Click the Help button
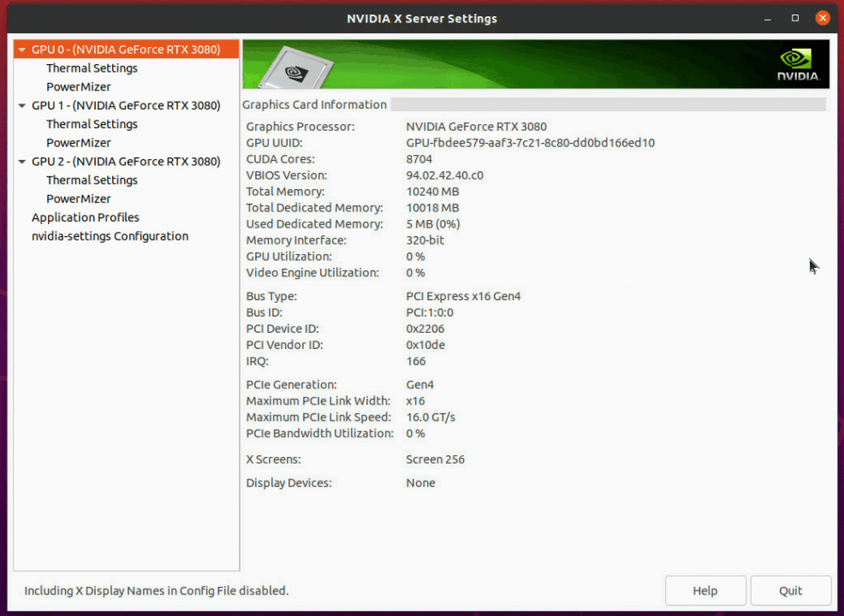 [705, 590]
